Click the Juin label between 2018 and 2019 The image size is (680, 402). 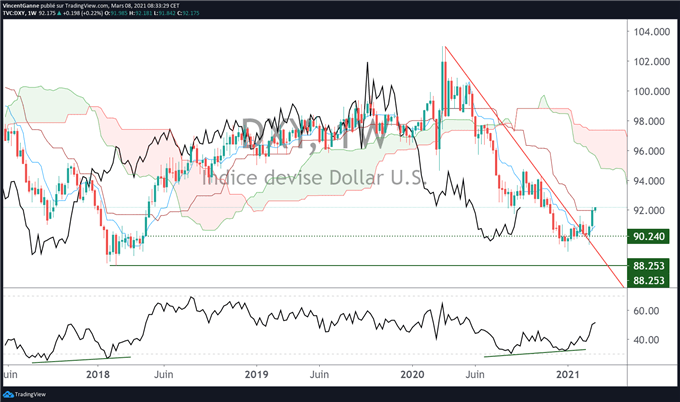pyautogui.click(x=163, y=374)
